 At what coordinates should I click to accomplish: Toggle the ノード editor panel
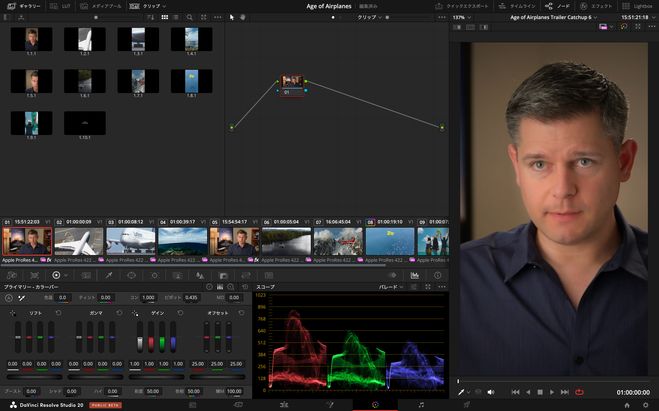[x=557, y=6]
